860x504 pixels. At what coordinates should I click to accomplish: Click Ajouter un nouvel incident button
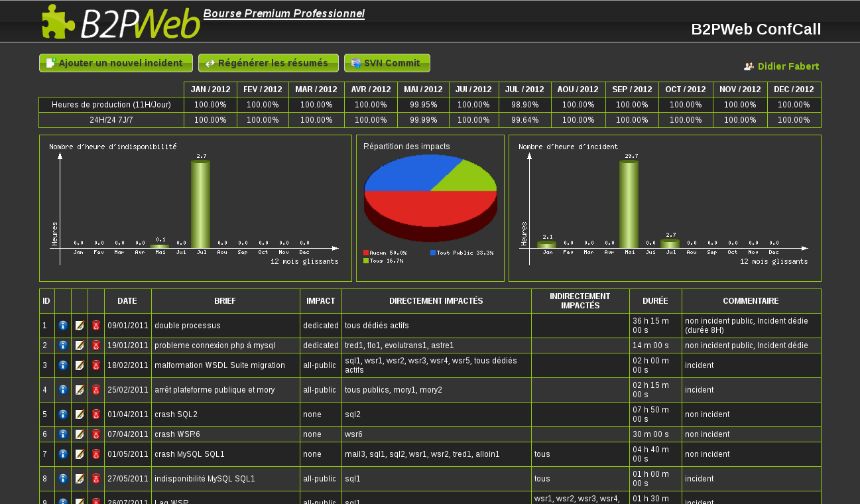point(116,63)
